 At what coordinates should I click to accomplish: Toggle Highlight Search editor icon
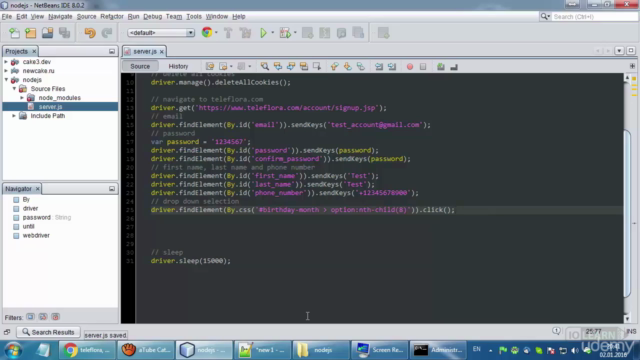tap(304, 67)
